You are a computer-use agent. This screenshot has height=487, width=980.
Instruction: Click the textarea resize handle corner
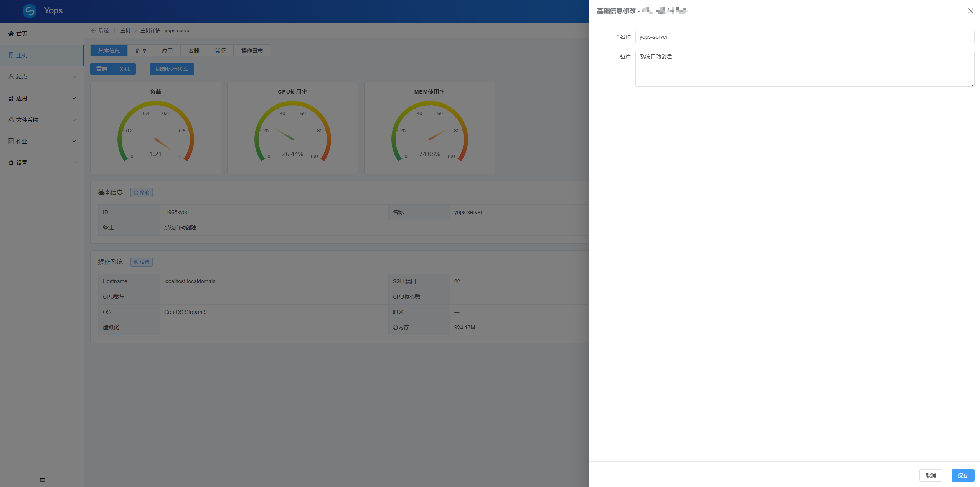[x=972, y=85]
